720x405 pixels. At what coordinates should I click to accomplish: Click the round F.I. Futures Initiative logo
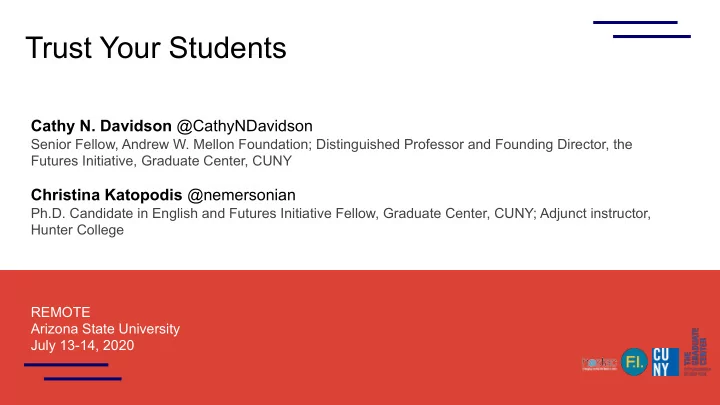[634, 362]
